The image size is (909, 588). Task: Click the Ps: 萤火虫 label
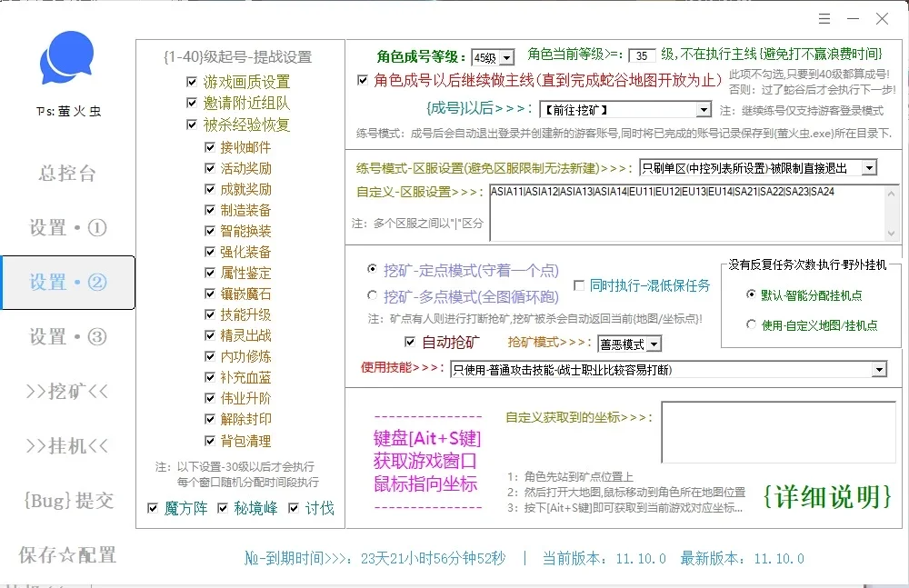(x=68, y=111)
